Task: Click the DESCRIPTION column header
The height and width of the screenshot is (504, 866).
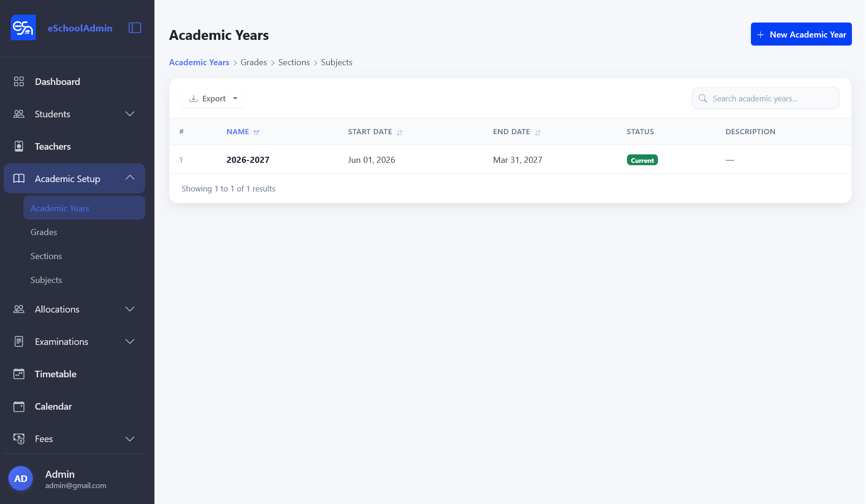Action: 750,132
